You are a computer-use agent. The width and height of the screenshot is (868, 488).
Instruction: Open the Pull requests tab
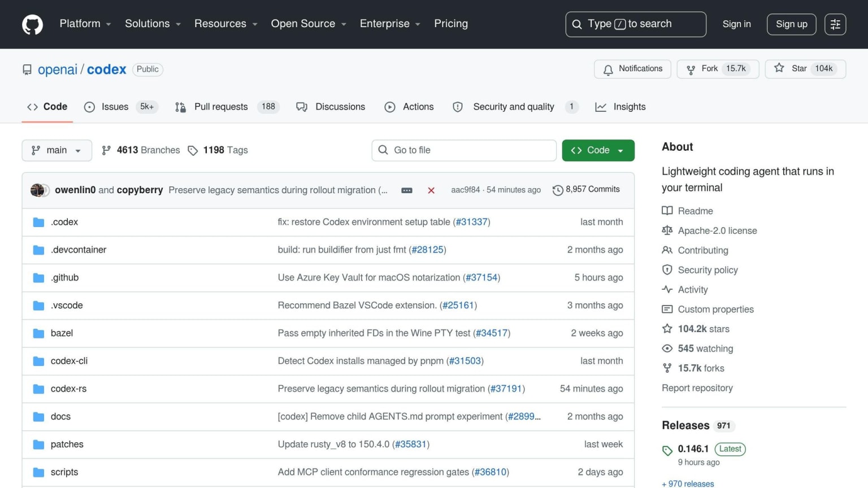coord(227,107)
